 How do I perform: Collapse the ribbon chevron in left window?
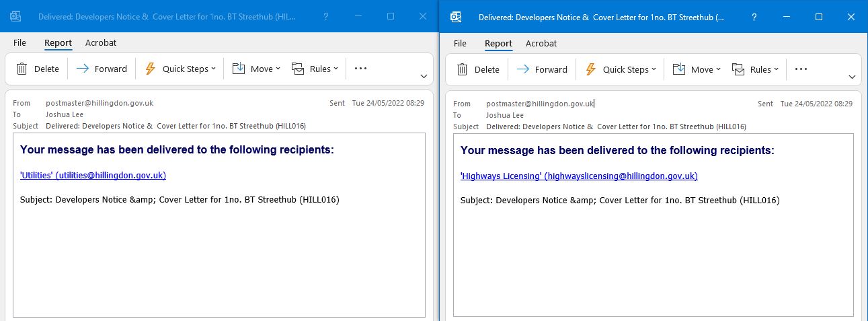tap(424, 76)
